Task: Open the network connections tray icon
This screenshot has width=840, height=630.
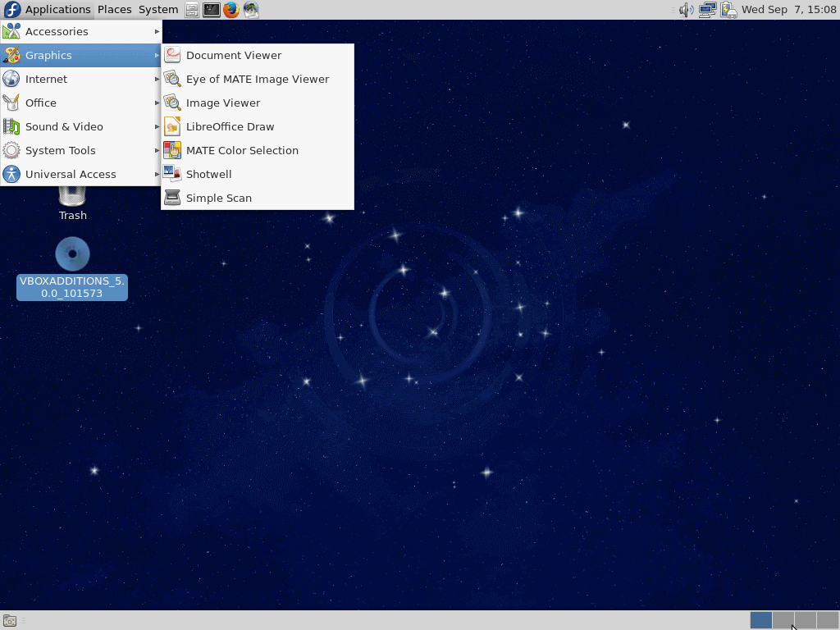Action: click(x=706, y=10)
